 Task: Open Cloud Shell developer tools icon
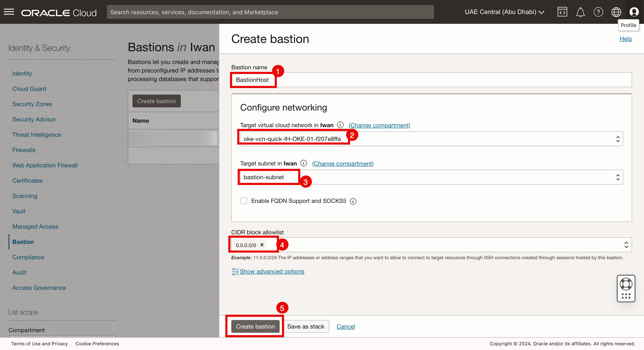[562, 12]
